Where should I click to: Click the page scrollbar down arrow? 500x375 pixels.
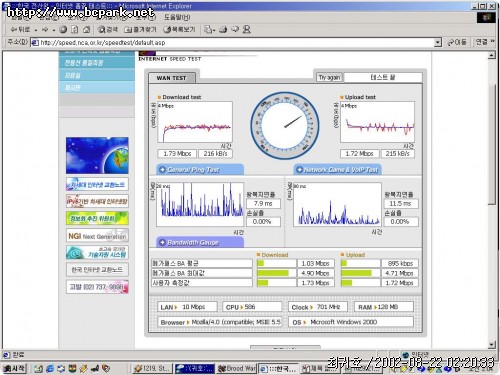click(x=492, y=345)
